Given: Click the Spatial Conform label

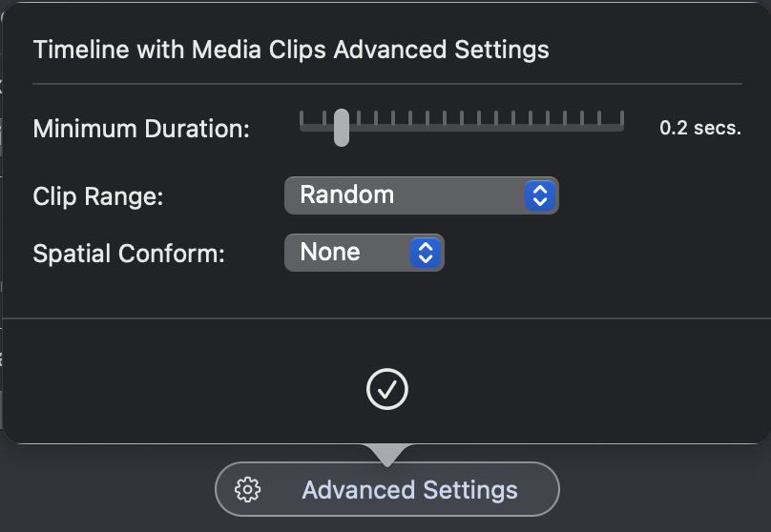Looking at the screenshot, I should (128, 254).
